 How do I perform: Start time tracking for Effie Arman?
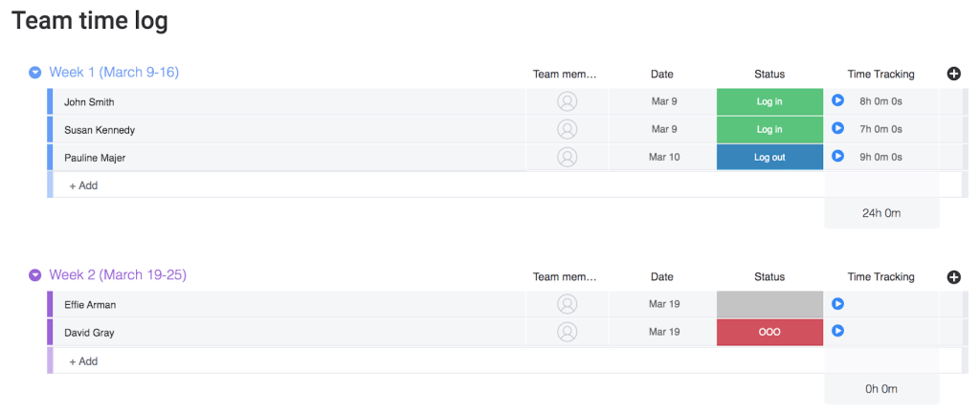point(837,303)
